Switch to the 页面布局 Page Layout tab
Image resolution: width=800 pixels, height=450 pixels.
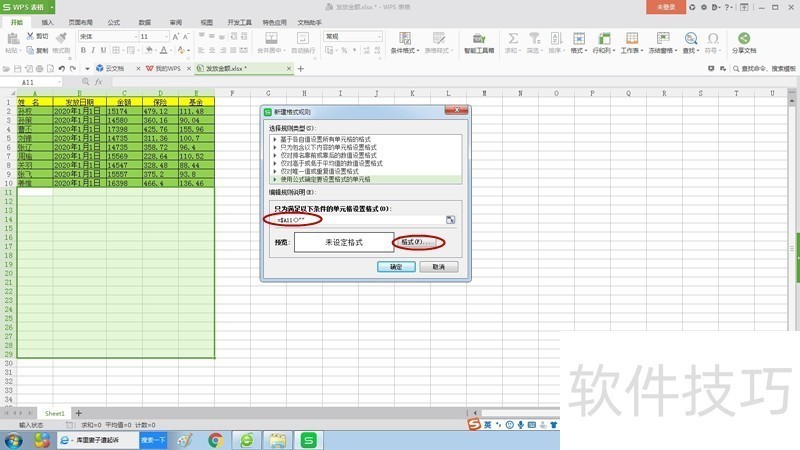[x=81, y=22]
